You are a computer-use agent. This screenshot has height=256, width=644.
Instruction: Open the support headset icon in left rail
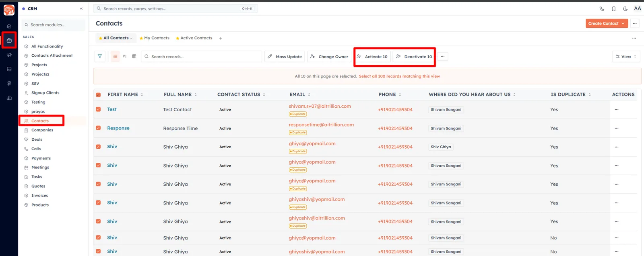(9, 84)
